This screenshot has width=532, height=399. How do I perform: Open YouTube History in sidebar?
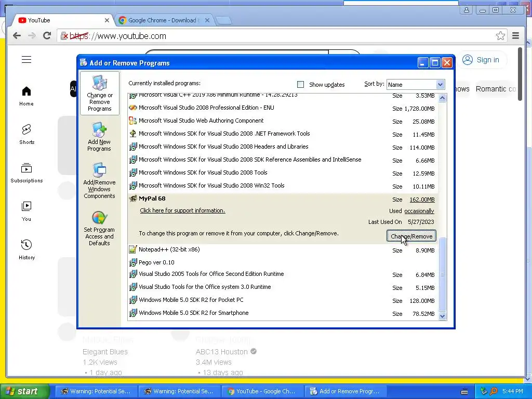point(26,249)
